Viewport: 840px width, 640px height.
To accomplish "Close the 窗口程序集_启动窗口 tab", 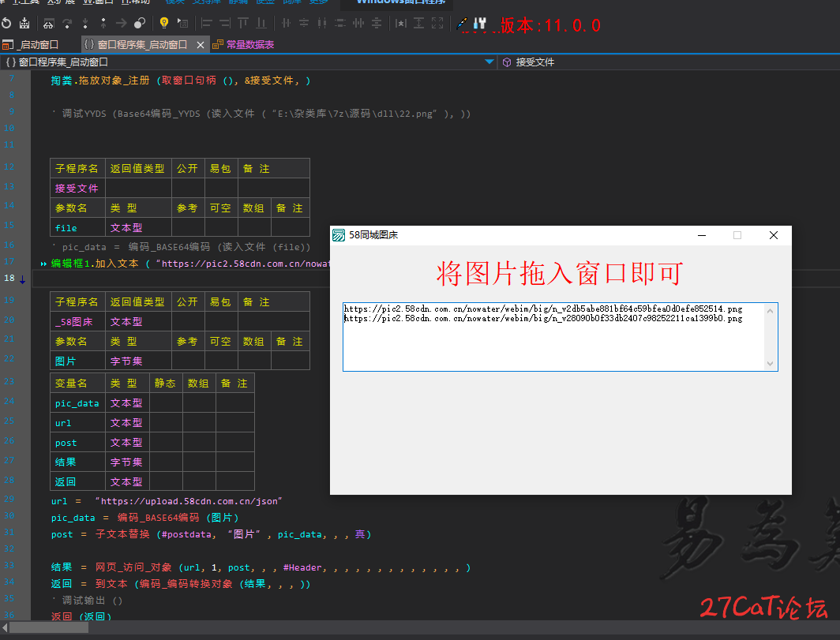I will click(201, 45).
